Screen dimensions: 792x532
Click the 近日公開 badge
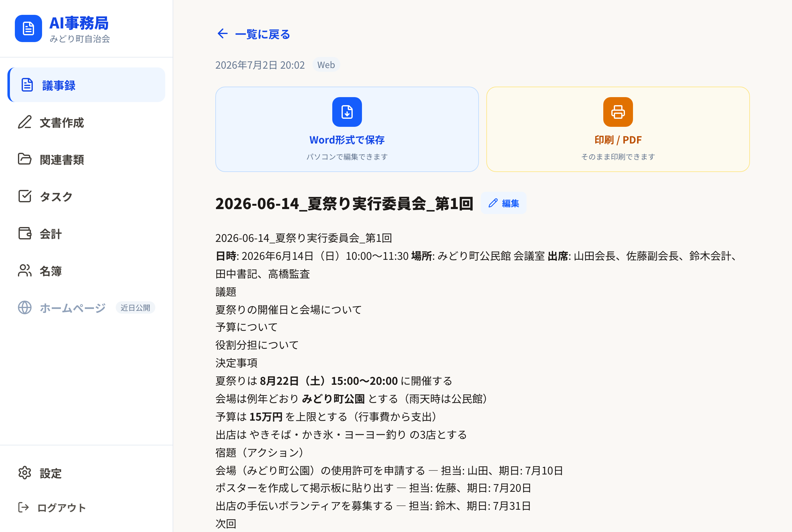click(x=136, y=308)
